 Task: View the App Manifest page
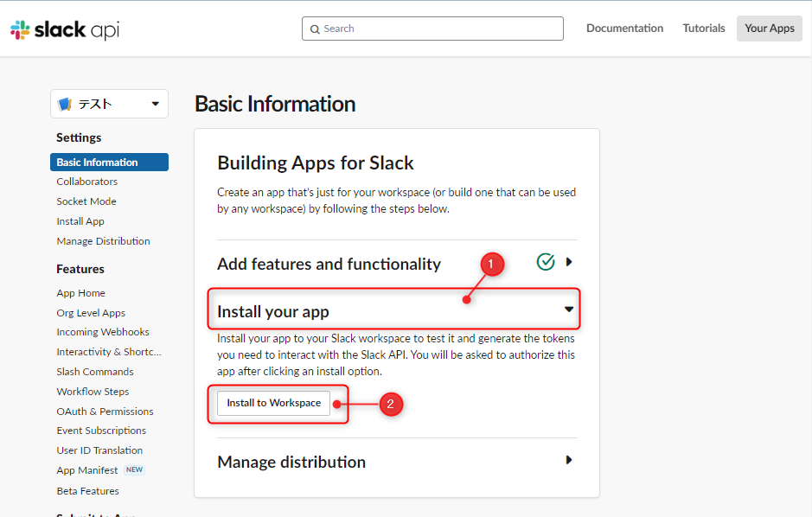pos(86,469)
